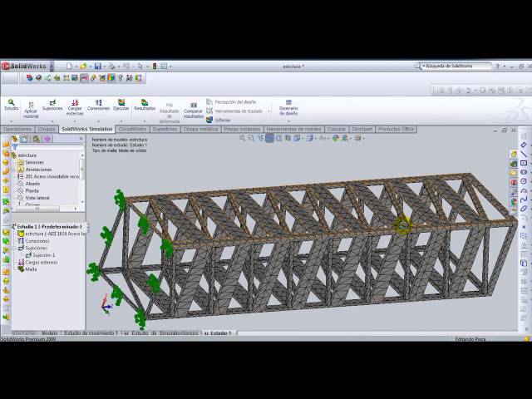Click the Informe button

[x=223, y=120]
